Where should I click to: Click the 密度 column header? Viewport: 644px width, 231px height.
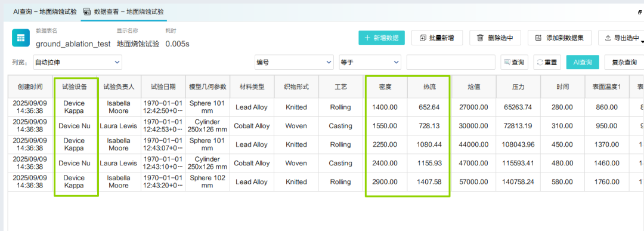pos(385,87)
